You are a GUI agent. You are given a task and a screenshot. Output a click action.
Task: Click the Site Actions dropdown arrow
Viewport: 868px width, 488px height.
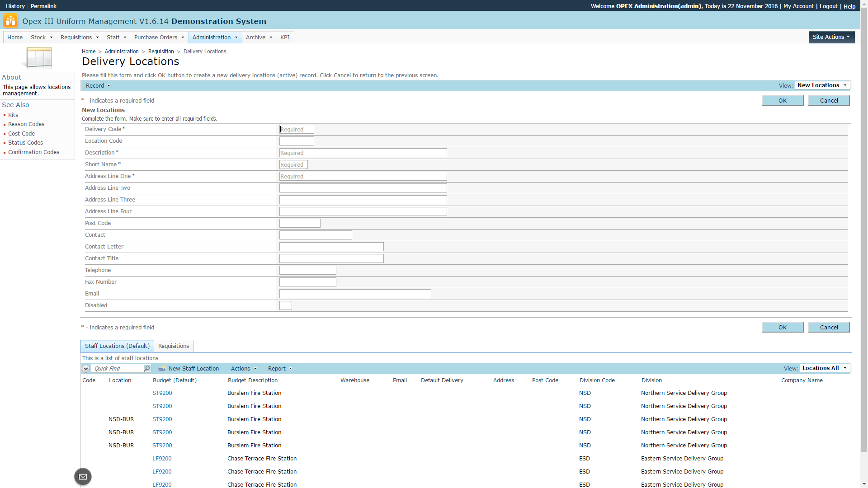[x=848, y=37]
